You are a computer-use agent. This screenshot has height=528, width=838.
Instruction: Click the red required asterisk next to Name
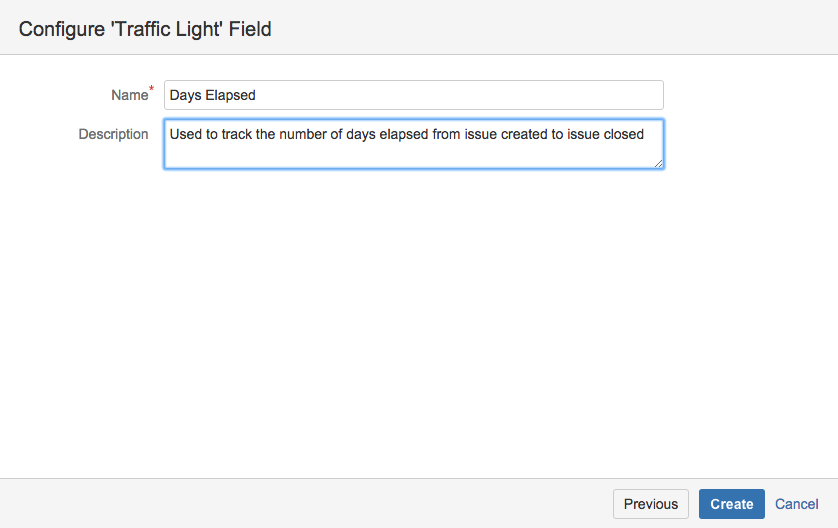pyautogui.click(x=152, y=90)
